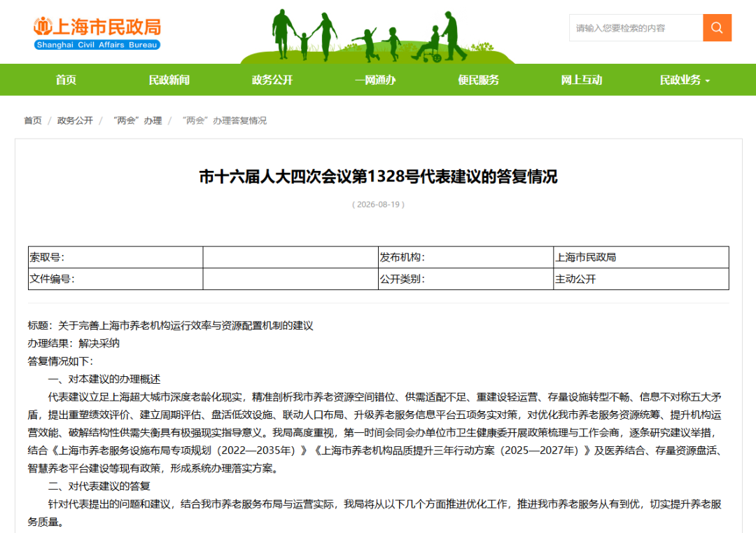Click the heading 二、对代表建议的答复
Viewport: 756px width, 533px height.
click(x=99, y=486)
